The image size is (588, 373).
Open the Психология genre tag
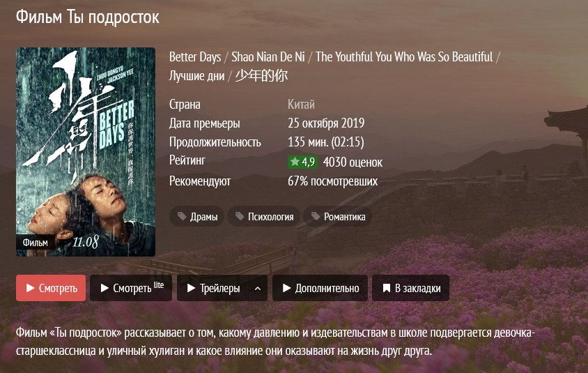point(263,216)
